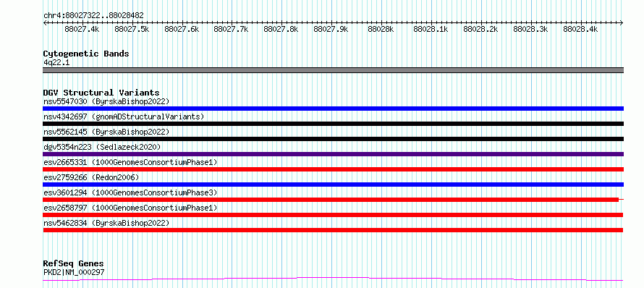Viewport: 644px width, 288px height.
Task: Click the 88027.8k ruler position
Action: click(281, 29)
